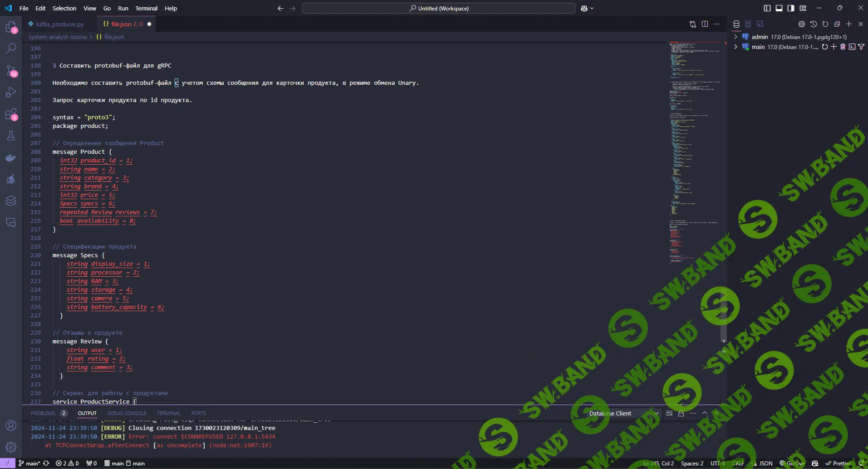The image size is (868, 469).
Task: Refresh the main database connection
Action: coord(824,47)
